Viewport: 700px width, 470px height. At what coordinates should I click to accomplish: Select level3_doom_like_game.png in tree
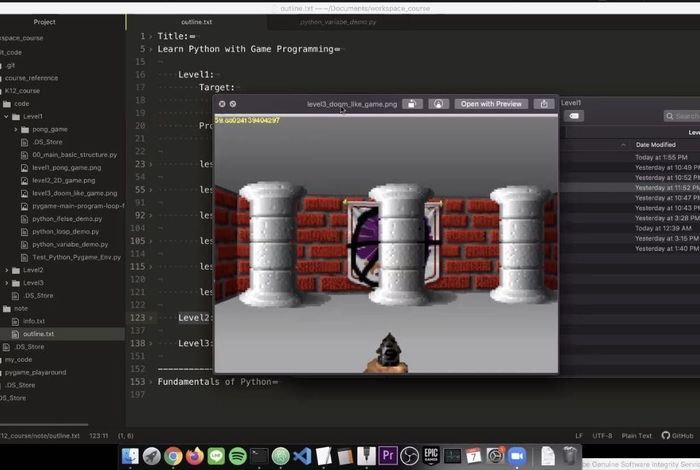tap(75, 193)
